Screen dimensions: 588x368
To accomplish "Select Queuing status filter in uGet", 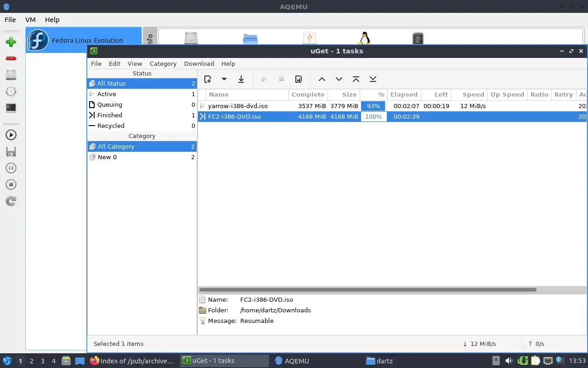I will click(142, 104).
